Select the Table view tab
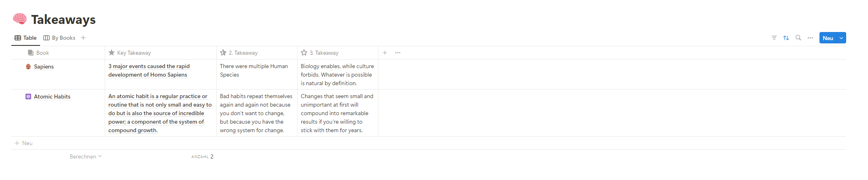Image resolution: width=868 pixels, height=180 pixels. (26, 38)
